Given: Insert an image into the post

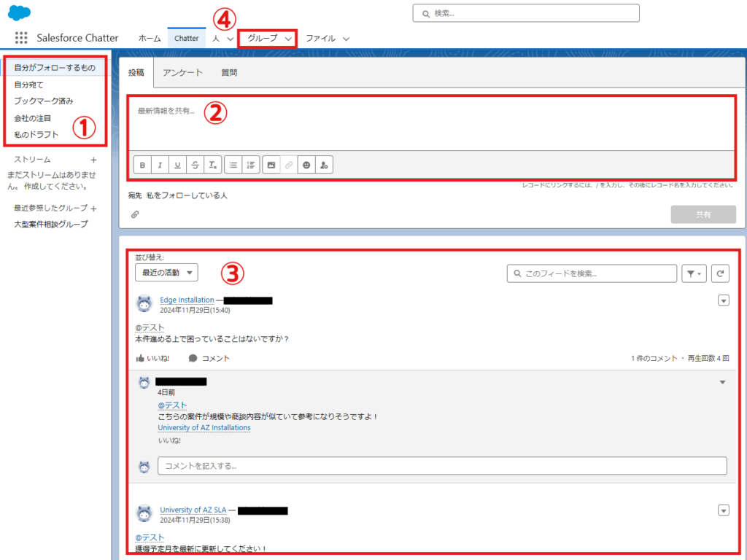Looking at the screenshot, I should click(x=271, y=165).
